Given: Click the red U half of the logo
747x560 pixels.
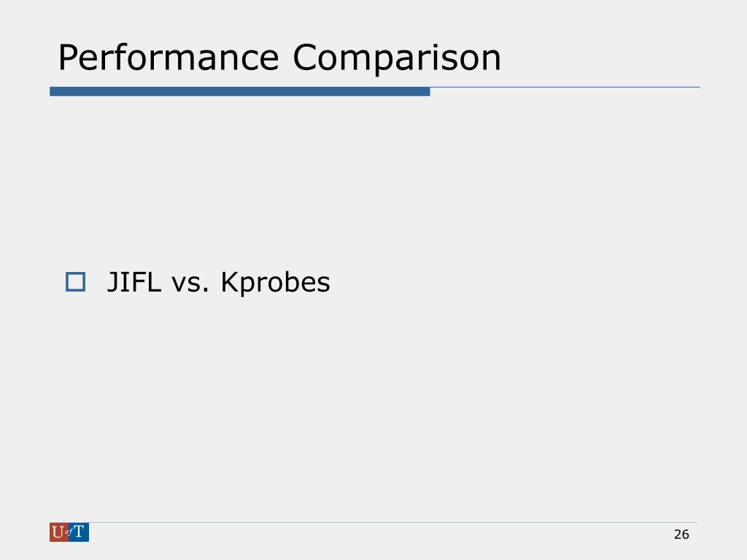Looking at the screenshot, I should [58, 532].
